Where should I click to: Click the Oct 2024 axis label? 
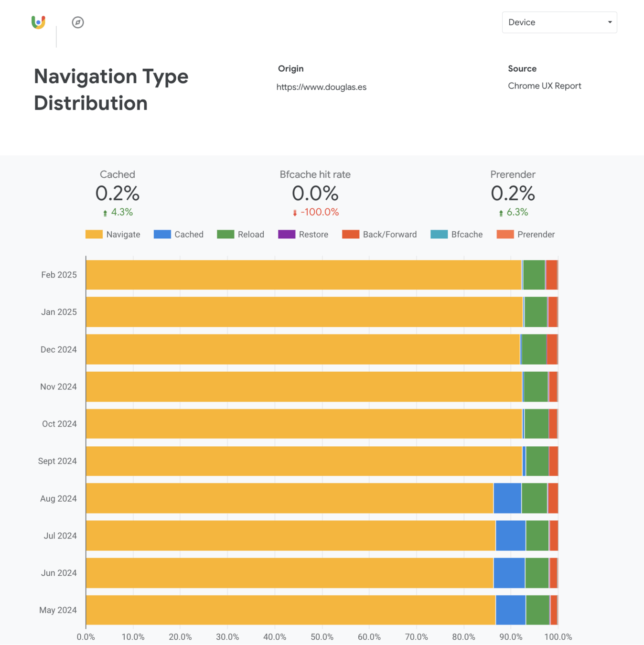click(x=59, y=424)
